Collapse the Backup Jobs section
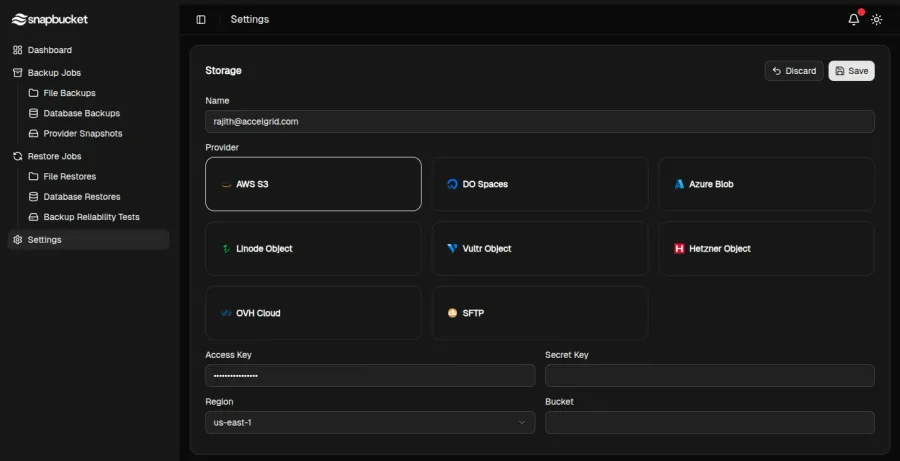 tap(54, 73)
